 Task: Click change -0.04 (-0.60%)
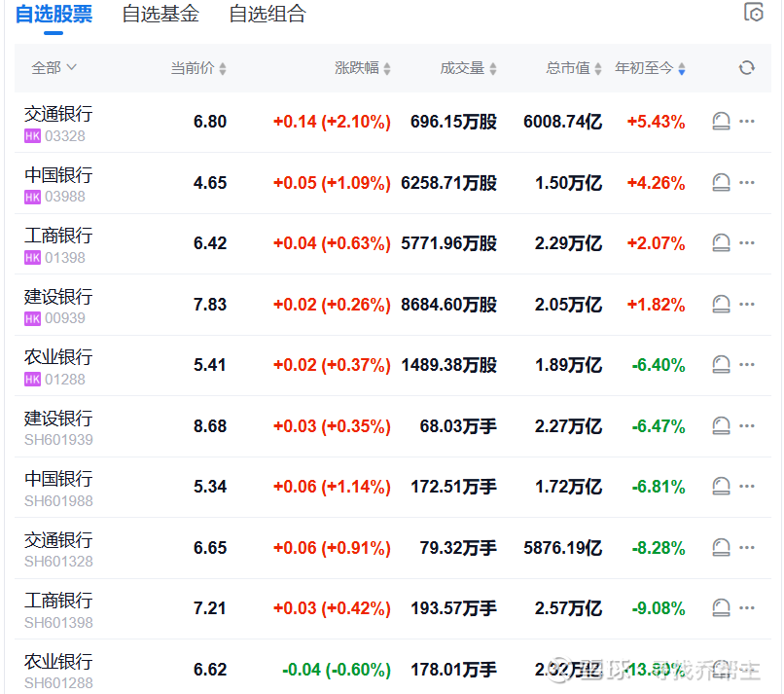coord(337,670)
